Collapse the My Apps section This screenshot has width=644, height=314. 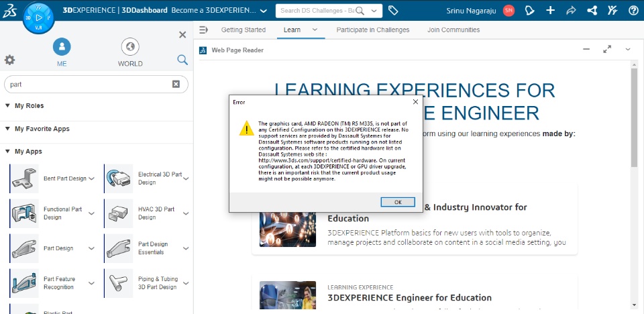pyautogui.click(x=7, y=151)
